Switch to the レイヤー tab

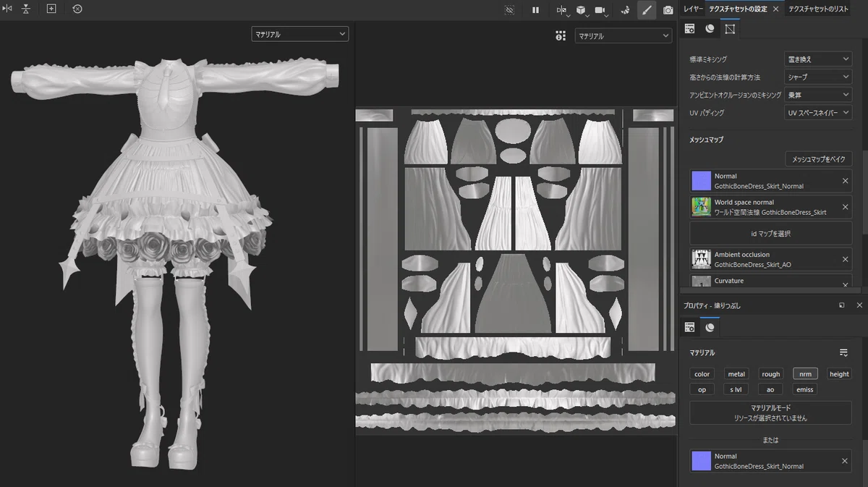click(692, 9)
